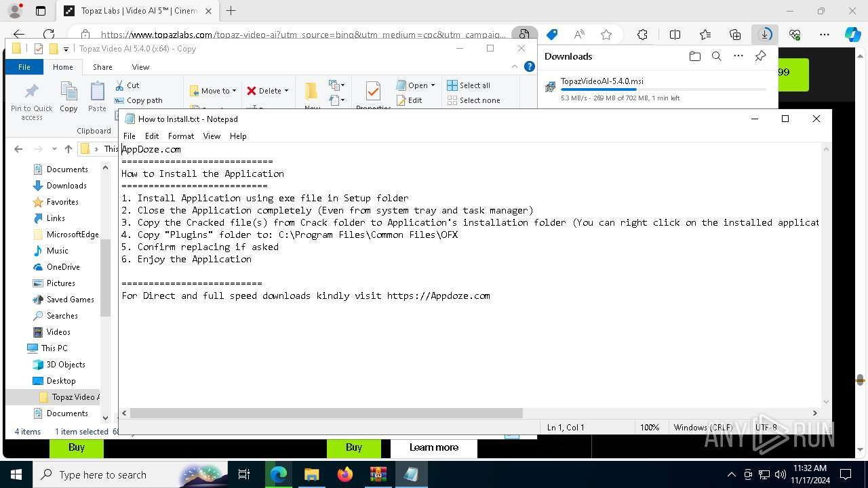
Task: Click the Copy button in Explorer ribbon
Action: (68, 97)
